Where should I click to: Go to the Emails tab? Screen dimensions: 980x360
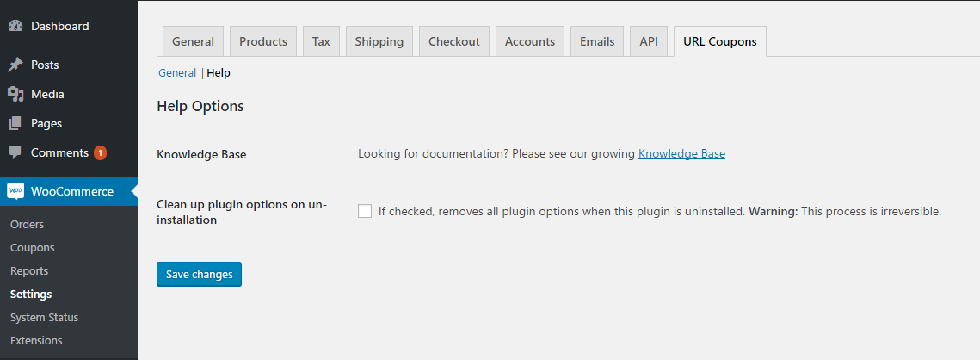click(597, 41)
